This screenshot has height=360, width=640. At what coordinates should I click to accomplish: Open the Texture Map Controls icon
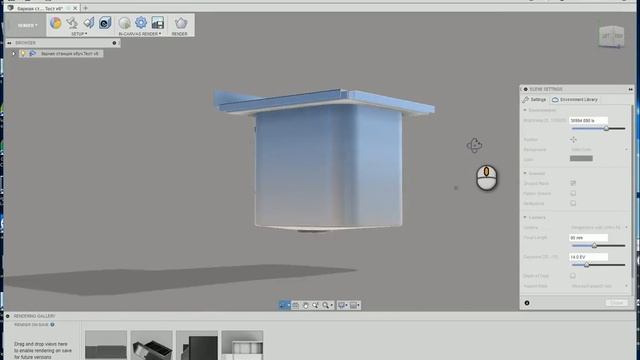tap(105, 23)
